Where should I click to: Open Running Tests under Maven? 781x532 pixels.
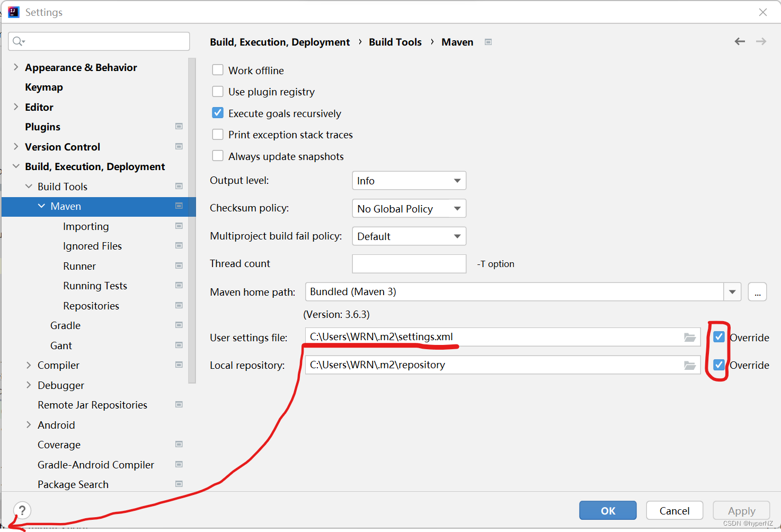(95, 286)
